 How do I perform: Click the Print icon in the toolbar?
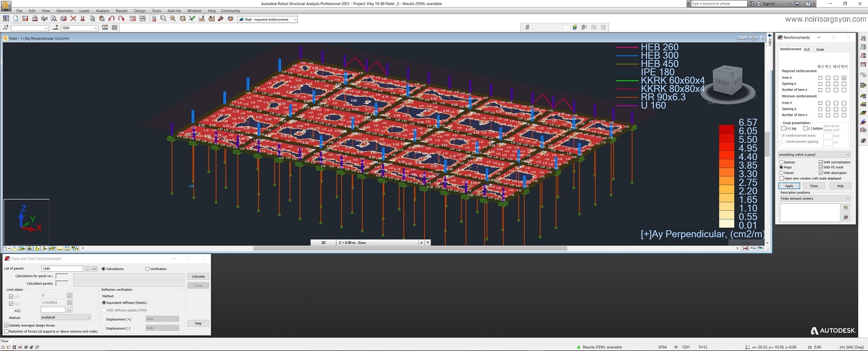(35, 19)
